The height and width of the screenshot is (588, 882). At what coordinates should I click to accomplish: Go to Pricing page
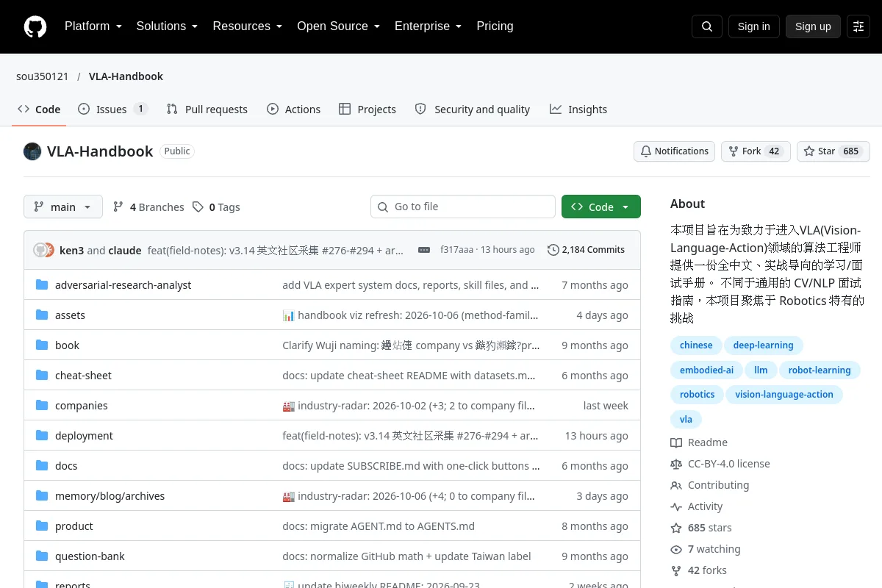click(495, 26)
